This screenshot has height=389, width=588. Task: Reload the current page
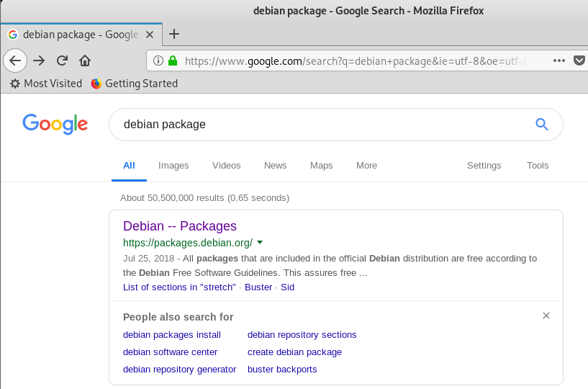[62, 61]
